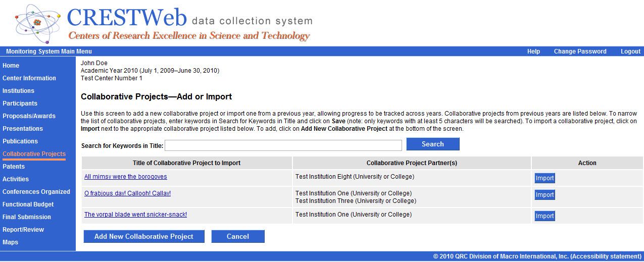Open 'The vorpal blade went snicker-snack!' link

[x=135, y=215]
